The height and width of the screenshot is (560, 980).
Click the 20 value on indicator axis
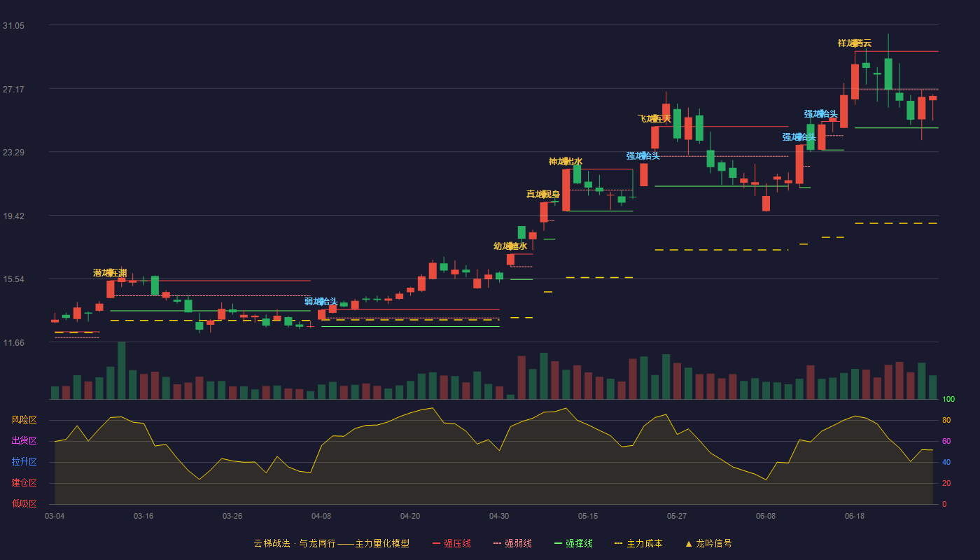click(x=946, y=484)
